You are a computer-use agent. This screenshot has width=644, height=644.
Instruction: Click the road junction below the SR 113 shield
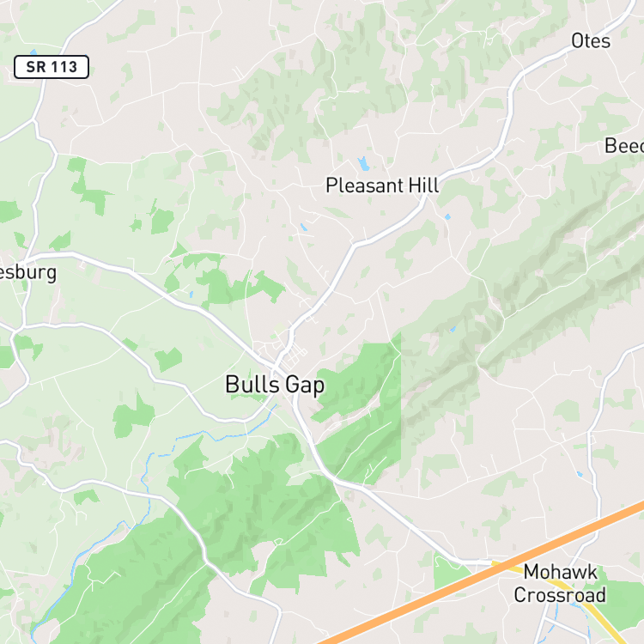tap(35, 122)
